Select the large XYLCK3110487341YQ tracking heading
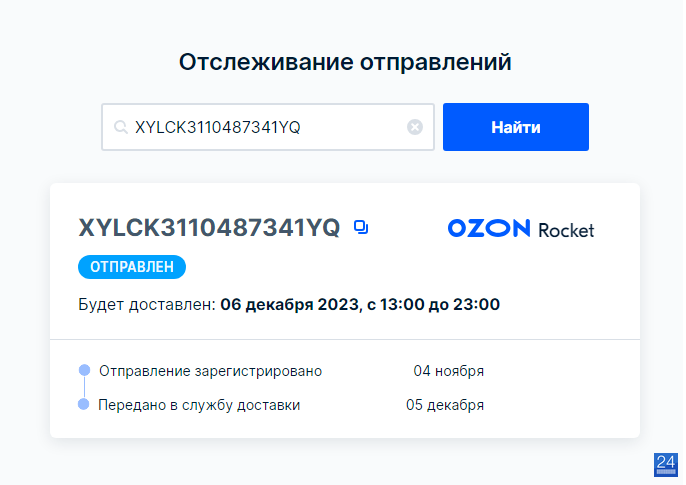 (209, 227)
